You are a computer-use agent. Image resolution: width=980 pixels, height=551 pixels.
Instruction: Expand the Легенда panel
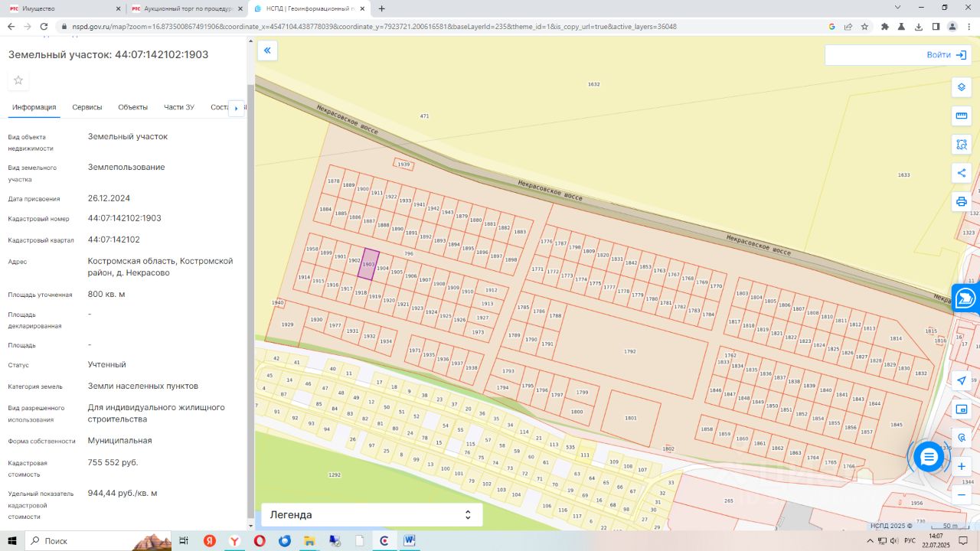(372, 515)
